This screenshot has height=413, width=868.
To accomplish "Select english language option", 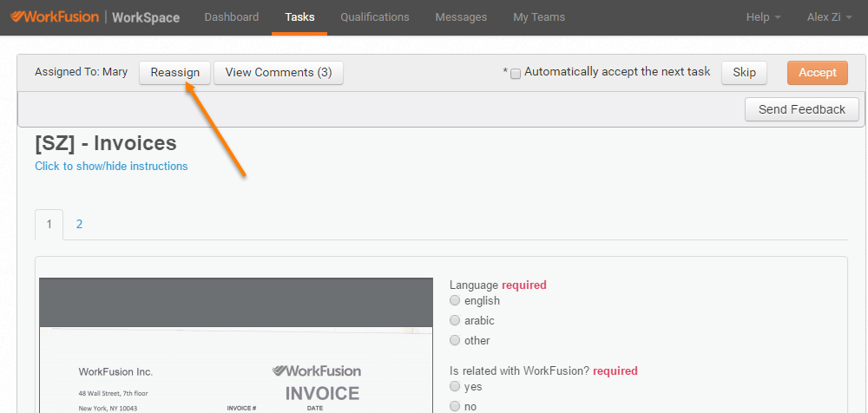I will pyautogui.click(x=455, y=300).
